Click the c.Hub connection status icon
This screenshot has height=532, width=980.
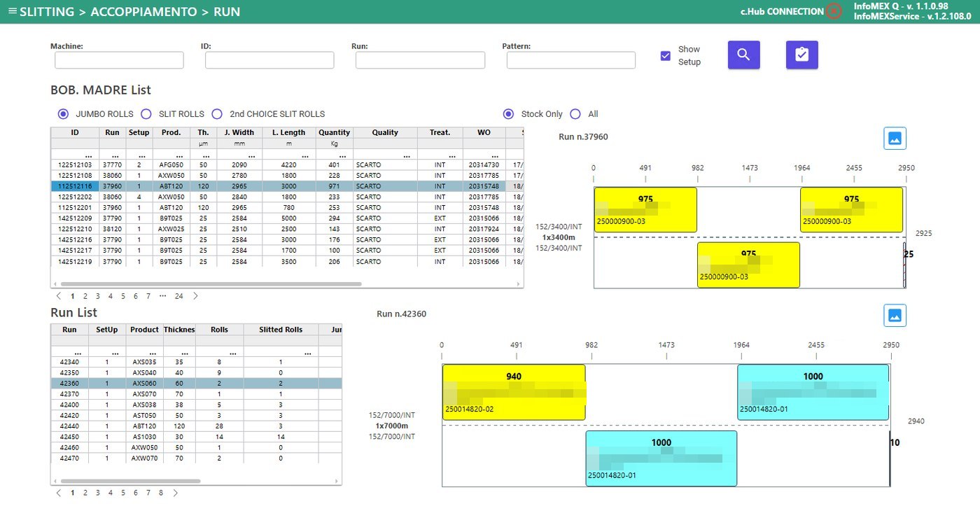coord(833,11)
